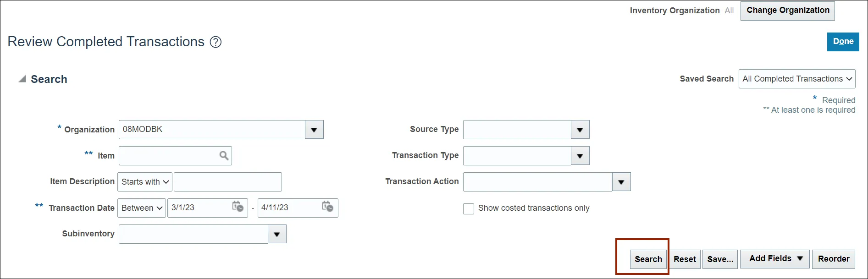Click the blue Done button
Screen dimensions: 868x279
point(843,42)
